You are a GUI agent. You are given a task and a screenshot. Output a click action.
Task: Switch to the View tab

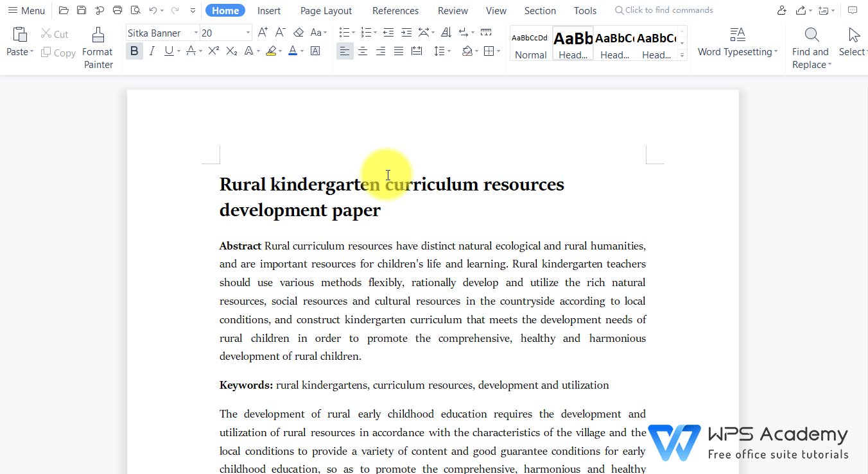[496, 11]
